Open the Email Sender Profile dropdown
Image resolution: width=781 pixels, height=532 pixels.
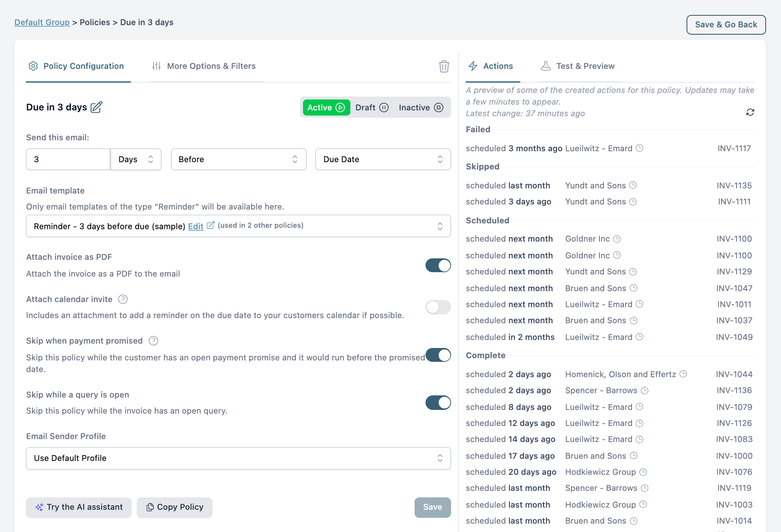tap(238, 458)
